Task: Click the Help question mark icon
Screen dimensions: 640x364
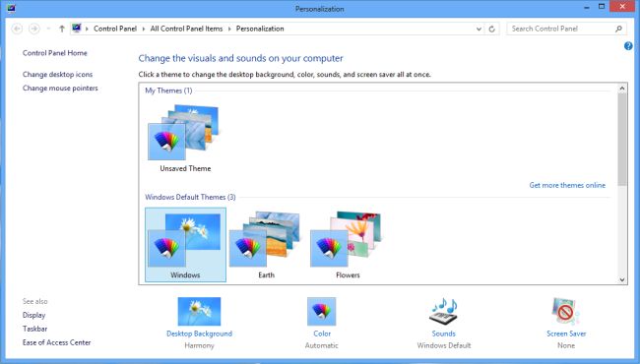Action: coord(628,46)
